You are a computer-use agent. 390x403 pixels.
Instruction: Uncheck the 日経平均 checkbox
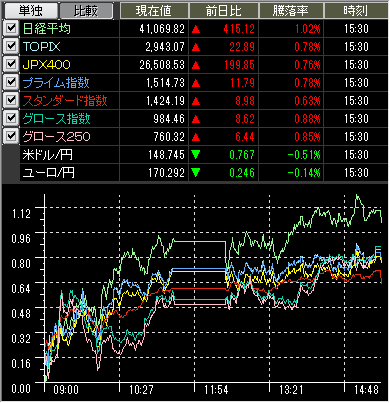(x=11, y=28)
